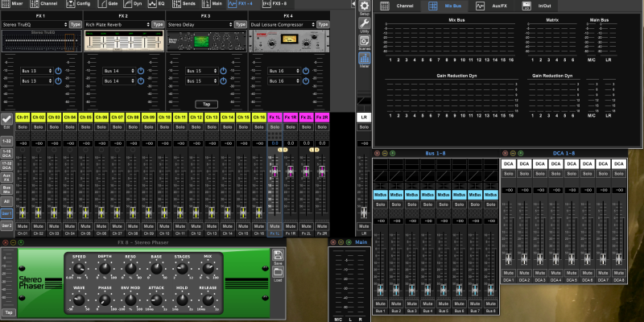Open the Setup gear icon
Screen dimensions: 644x322
click(x=364, y=7)
